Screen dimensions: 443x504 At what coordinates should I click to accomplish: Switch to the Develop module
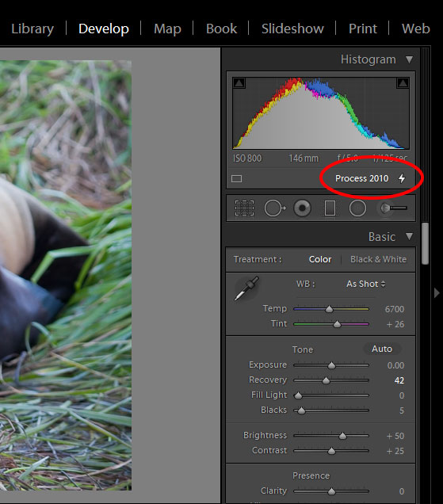pyautogui.click(x=104, y=29)
